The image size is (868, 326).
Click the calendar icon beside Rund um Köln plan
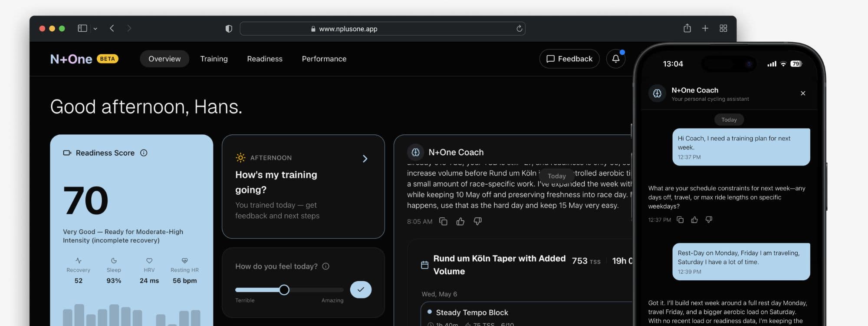tap(425, 265)
